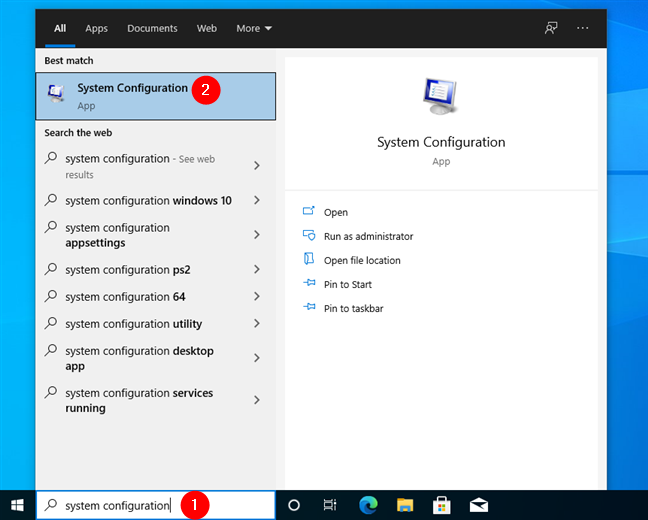
Task: Click magnifier beside 'system configuration 64'
Action: pyautogui.click(x=51, y=296)
